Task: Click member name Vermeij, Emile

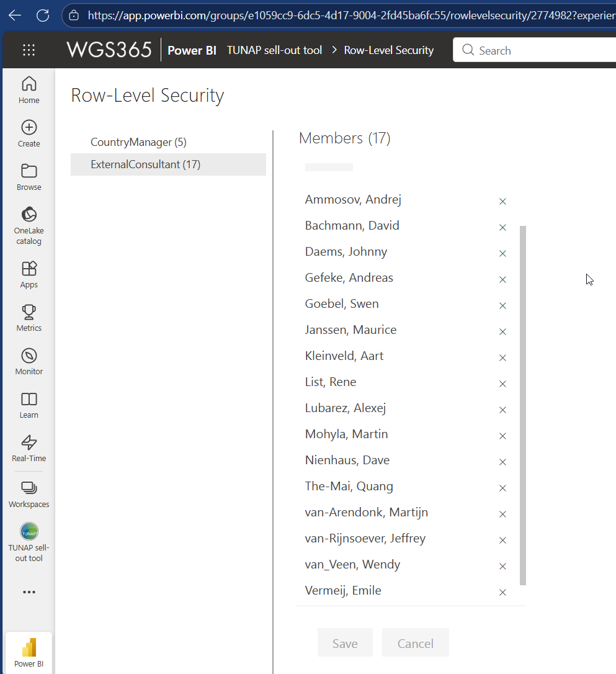Action: 343,591
